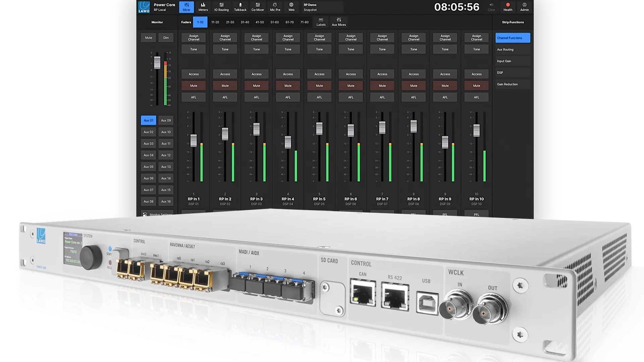
Task: Click the RP In 6 fader handle
Action: point(351,130)
